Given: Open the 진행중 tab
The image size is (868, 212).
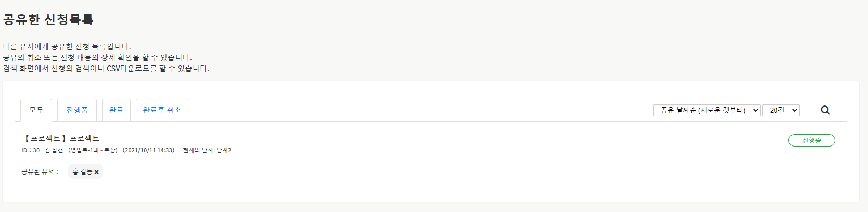Looking at the screenshot, I should (x=77, y=110).
